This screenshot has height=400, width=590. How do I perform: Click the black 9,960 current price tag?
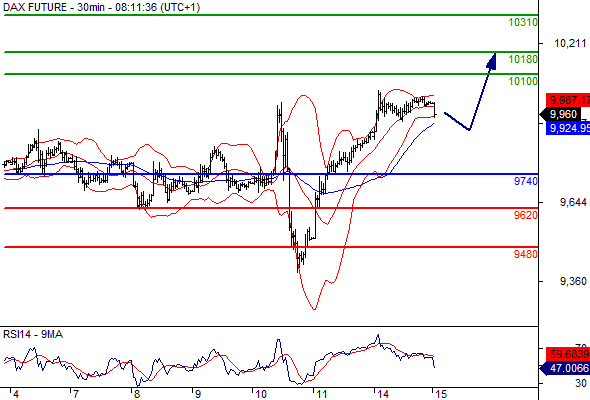click(560, 114)
